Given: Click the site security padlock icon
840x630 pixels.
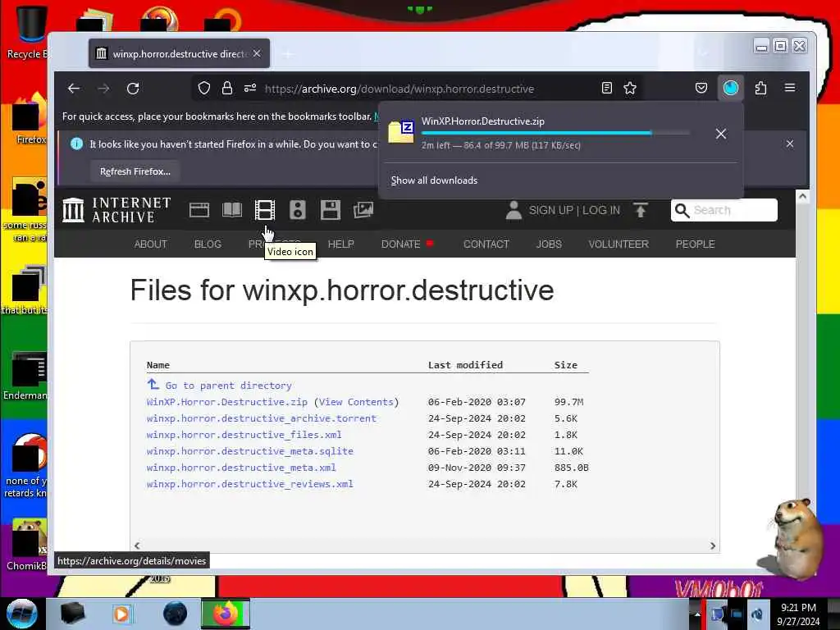Looking at the screenshot, I should tap(227, 88).
